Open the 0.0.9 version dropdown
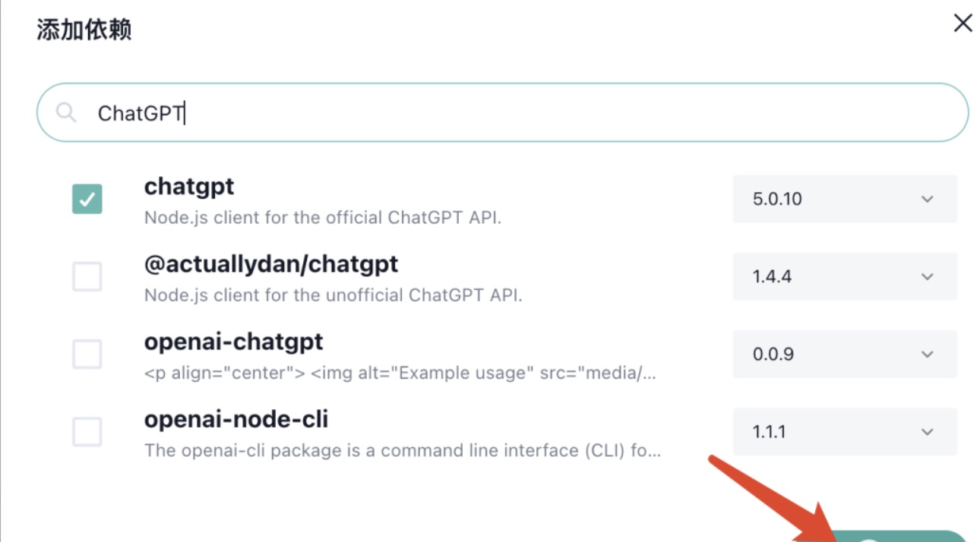The height and width of the screenshot is (542, 980). coord(844,354)
